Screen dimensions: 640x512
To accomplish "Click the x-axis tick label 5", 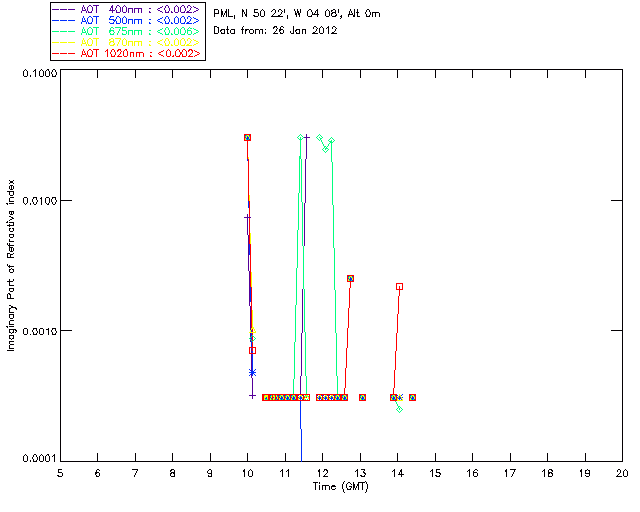I will tap(60, 473).
